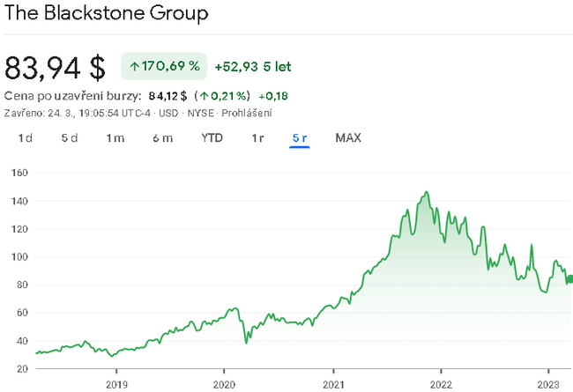Switch to the 5d range tab
573x392 pixels.
pos(70,138)
